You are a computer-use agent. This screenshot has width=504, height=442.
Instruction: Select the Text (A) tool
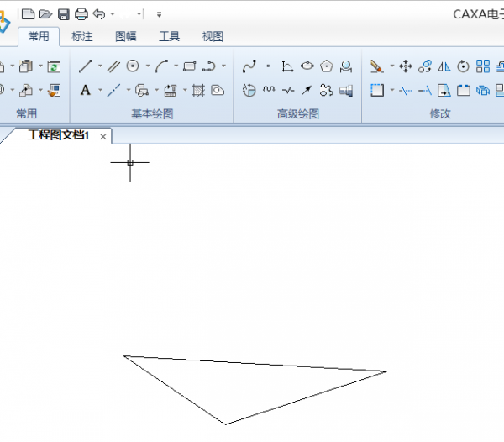coord(85,90)
